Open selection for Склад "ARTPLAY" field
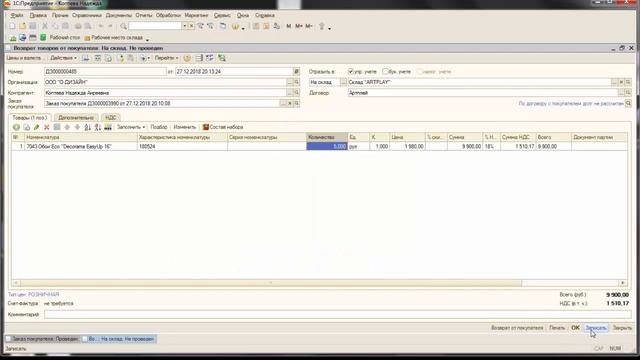640x360 pixels. pyautogui.click(x=614, y=82)
